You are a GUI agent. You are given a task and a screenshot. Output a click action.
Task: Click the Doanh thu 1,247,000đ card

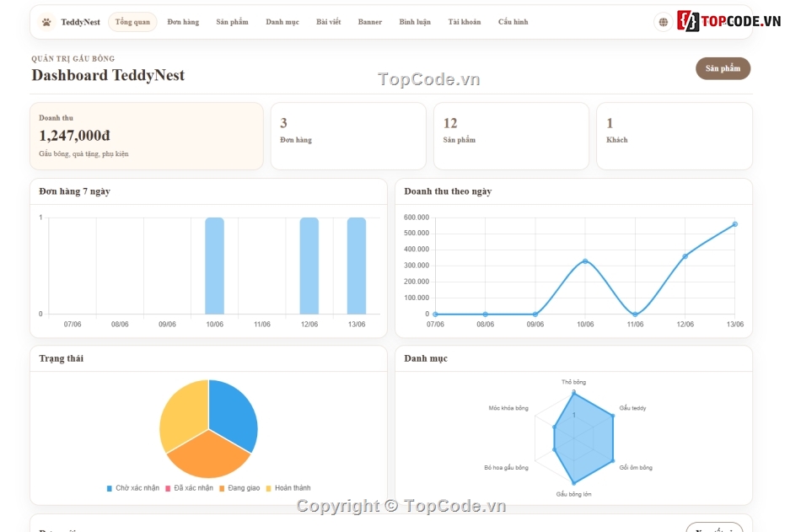pos(147,136)
